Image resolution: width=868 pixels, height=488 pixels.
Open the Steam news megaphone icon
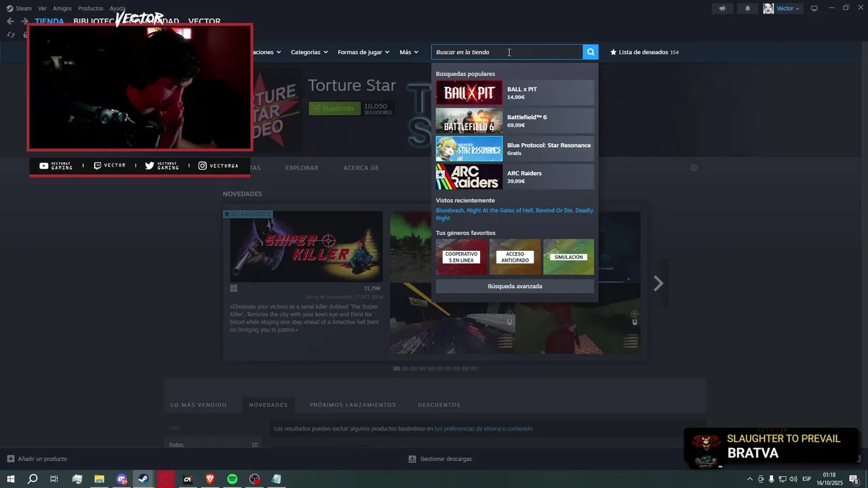coord(722,8)
